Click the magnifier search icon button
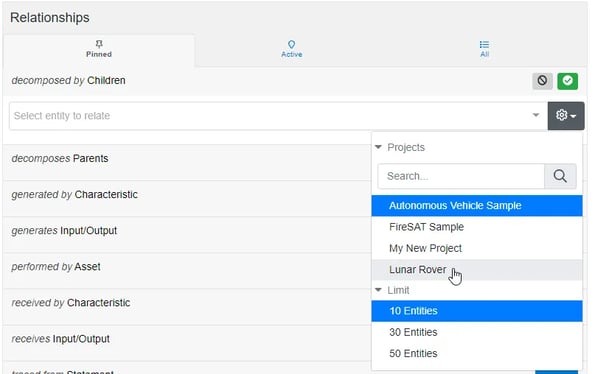 560,176
